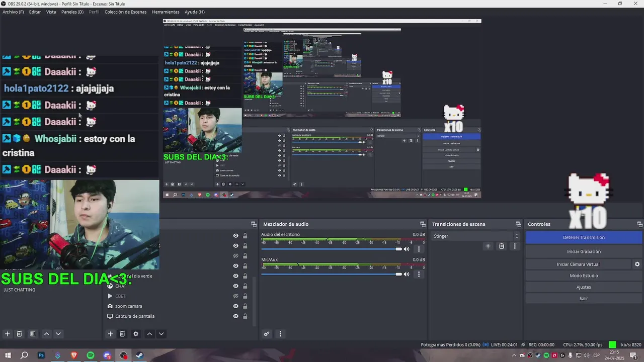Click the Salir button
644x362 pixels.
click(584, 299)
